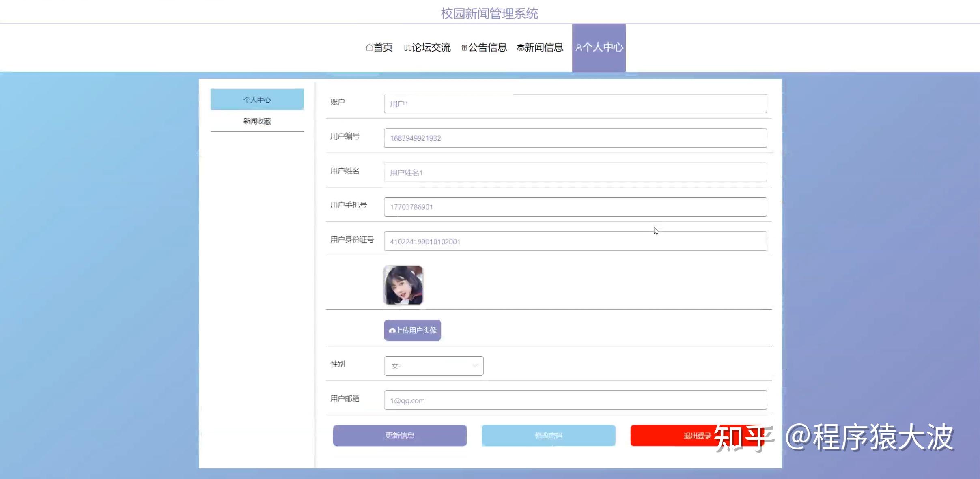Click the user avatar thumbnail

coord(403,285)
